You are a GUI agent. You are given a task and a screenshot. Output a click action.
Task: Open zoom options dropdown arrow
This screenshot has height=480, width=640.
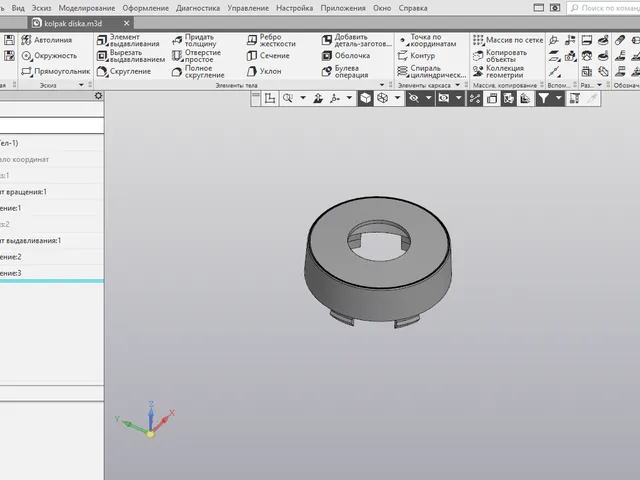(x=303, y=98)
